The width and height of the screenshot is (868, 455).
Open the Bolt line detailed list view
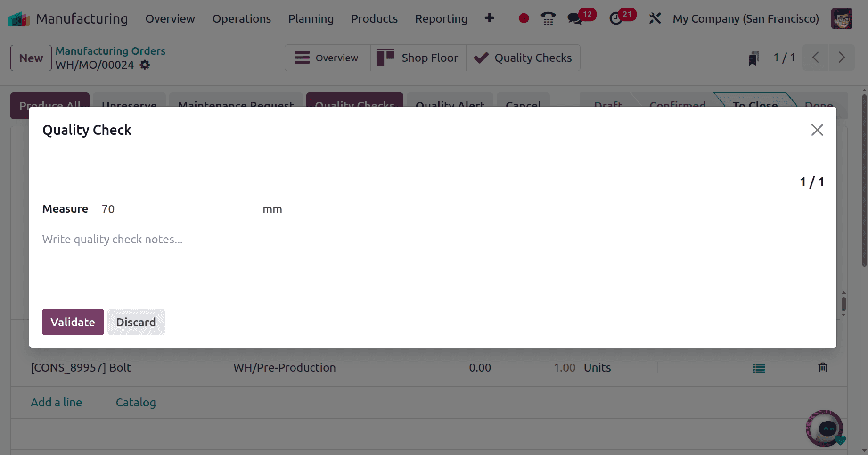(759, 368)
